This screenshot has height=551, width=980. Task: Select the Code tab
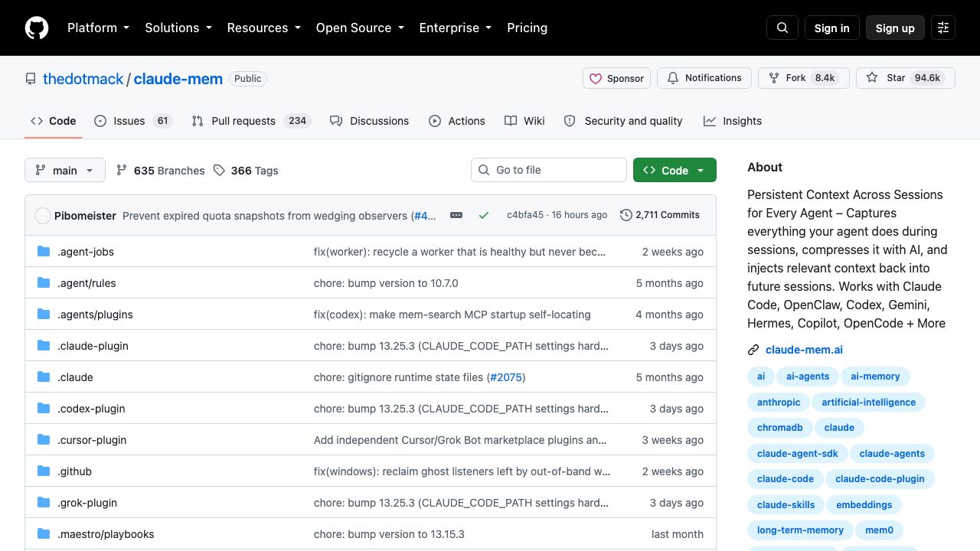(x=53, y=121)
